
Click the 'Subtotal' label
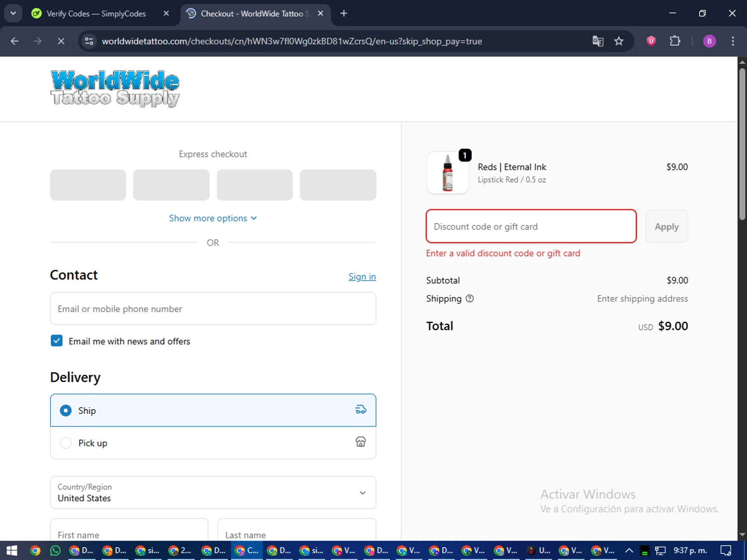coord(443,281)
